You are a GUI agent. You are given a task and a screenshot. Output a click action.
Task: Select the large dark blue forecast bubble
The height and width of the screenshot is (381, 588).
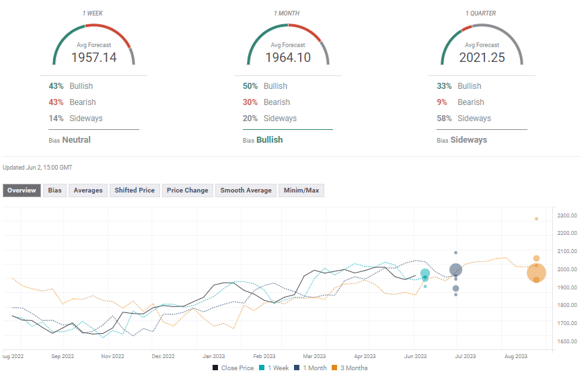click(x=455, y=270)
